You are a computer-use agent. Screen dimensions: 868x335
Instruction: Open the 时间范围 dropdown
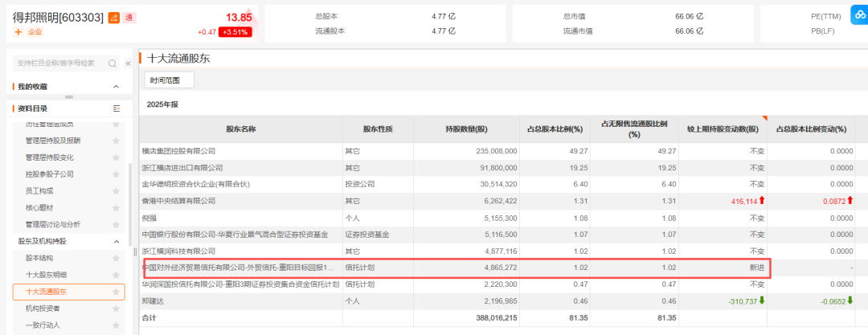[x=170, y=80]
